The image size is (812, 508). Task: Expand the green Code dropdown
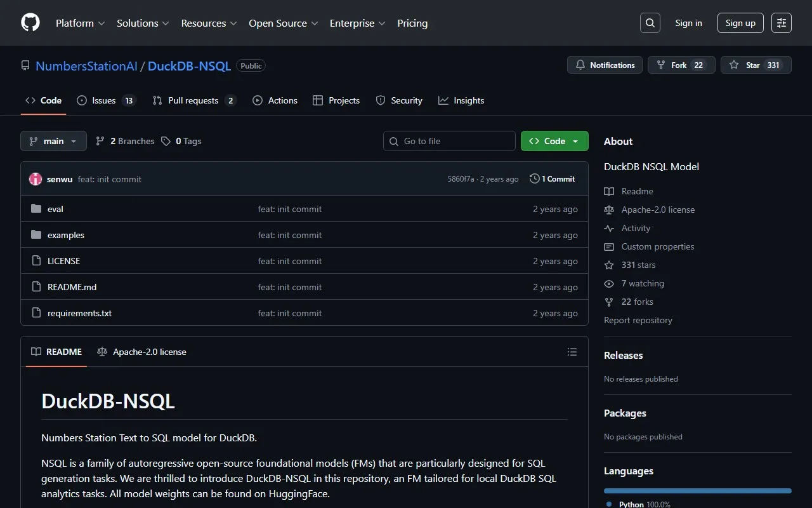[554, 141]
